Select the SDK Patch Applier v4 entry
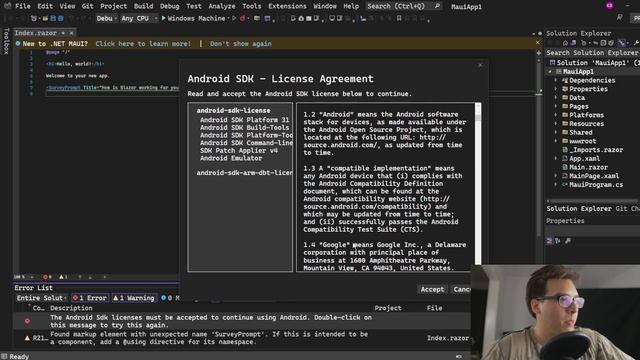 pos(239,150)
